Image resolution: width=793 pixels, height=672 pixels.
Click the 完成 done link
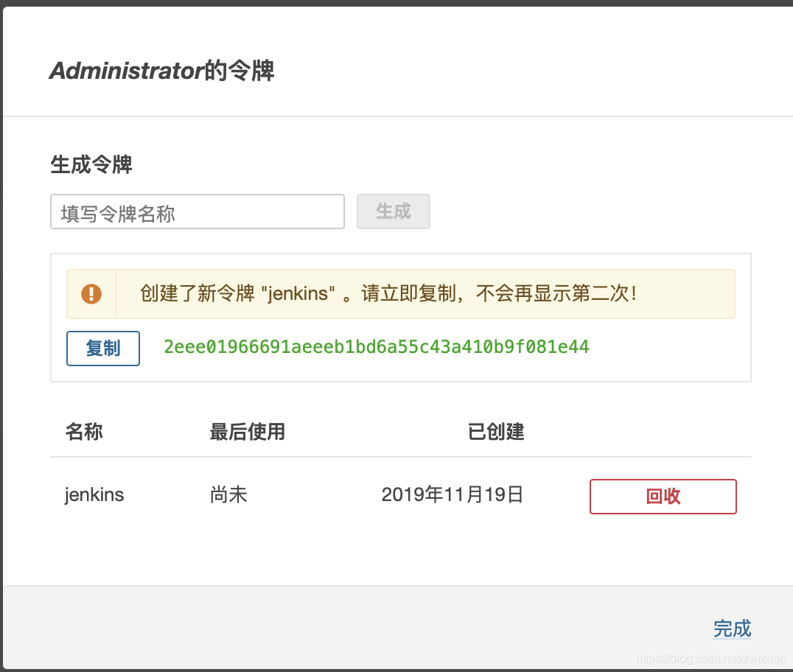(733, 629)
